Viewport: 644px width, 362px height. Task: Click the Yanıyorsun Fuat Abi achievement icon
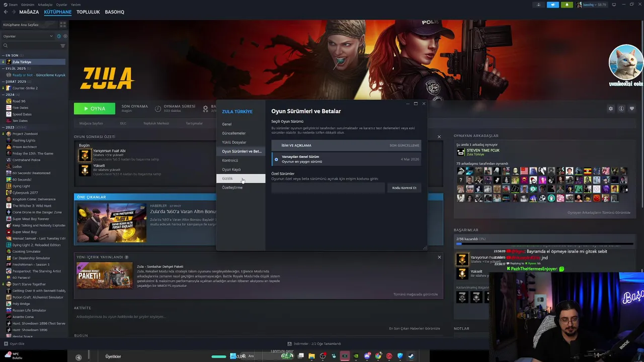click(85, 155)
